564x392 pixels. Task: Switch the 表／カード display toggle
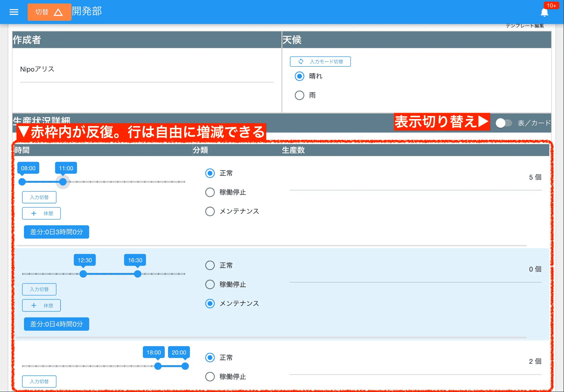(x=504, y=123)
